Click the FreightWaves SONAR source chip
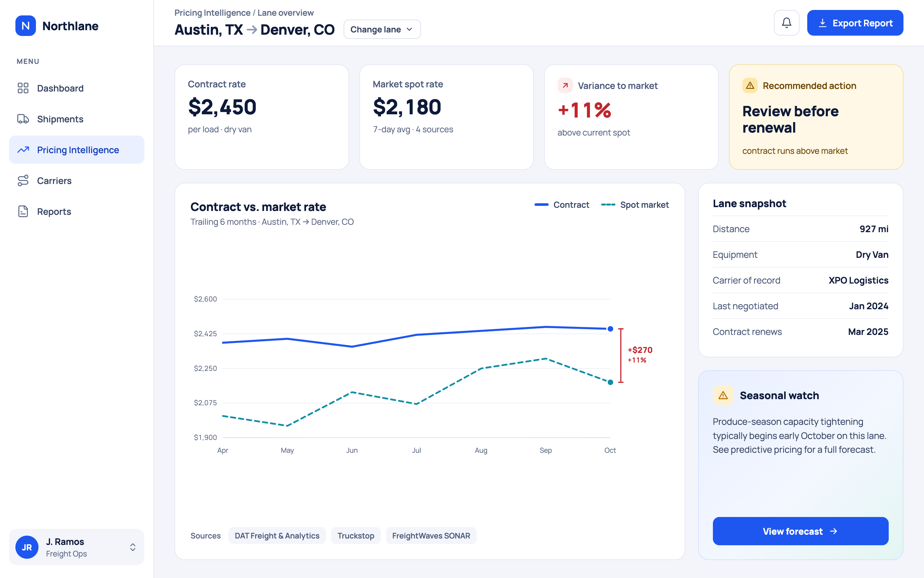This screenshot has height=578, width=924. click(x=431, y=536)
